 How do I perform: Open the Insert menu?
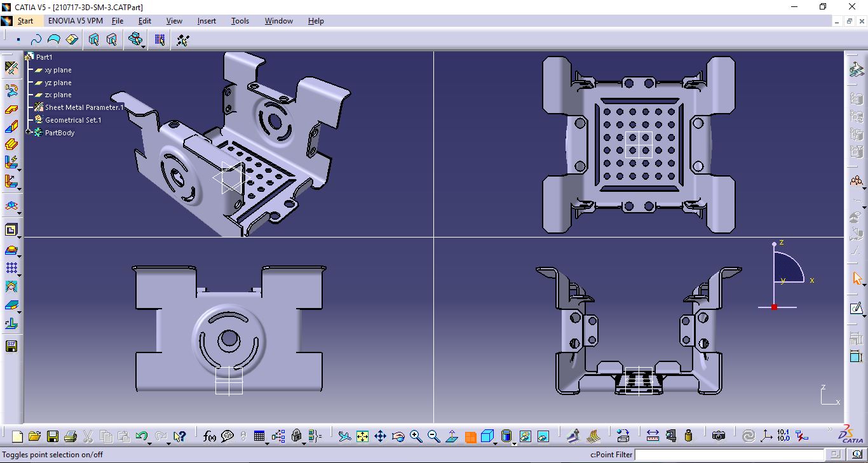[x=207, y=21]
